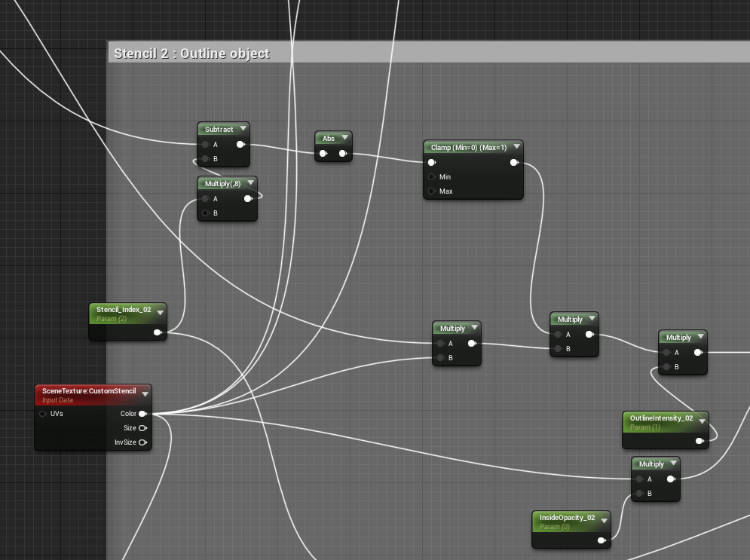Open the Abs node dropdown arrow
Image resolution: width=750 pixels, height=560 pixels.
(x=346, y=136)
